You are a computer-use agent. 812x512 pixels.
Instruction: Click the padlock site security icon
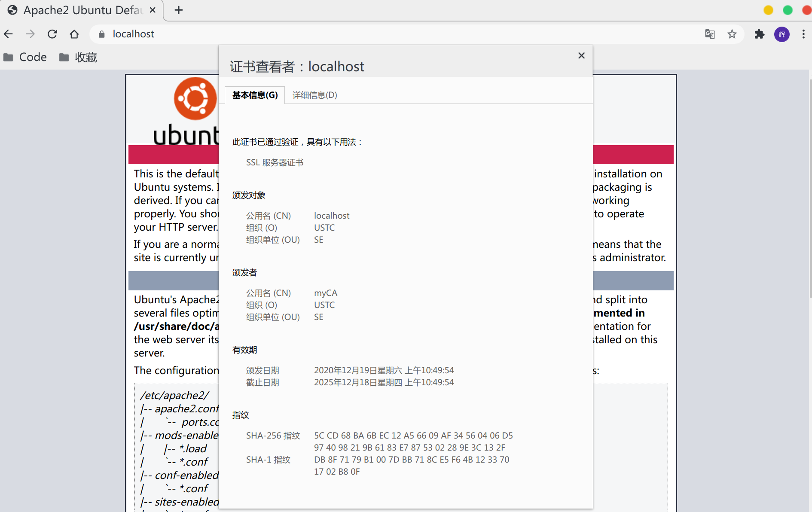[102, 34]
